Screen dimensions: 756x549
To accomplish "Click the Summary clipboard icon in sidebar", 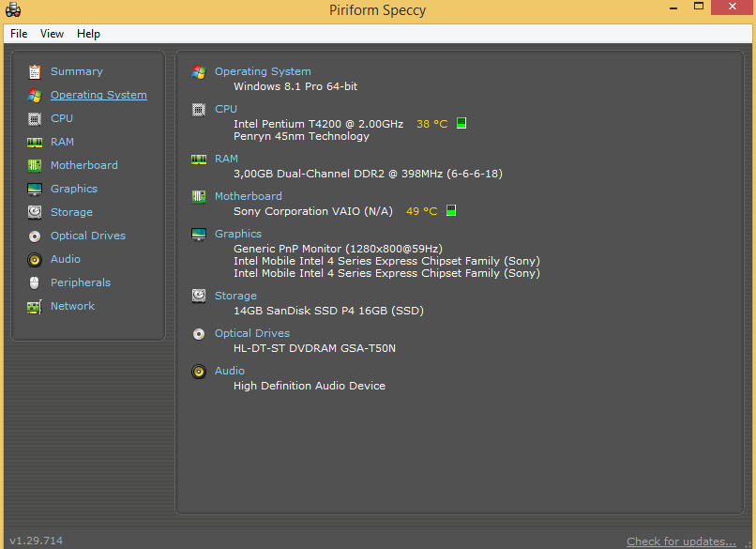I will 35,71.
